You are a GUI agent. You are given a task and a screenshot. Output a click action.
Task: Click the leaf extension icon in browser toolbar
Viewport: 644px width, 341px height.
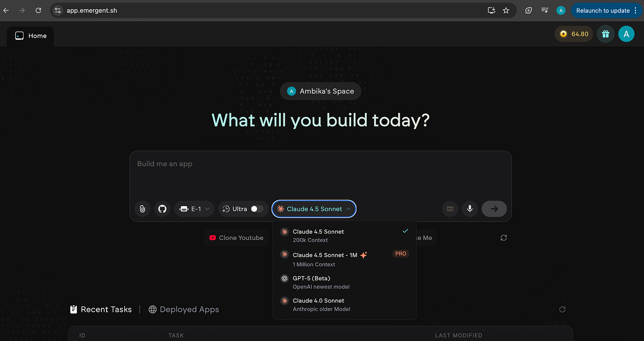coord(529,10)
